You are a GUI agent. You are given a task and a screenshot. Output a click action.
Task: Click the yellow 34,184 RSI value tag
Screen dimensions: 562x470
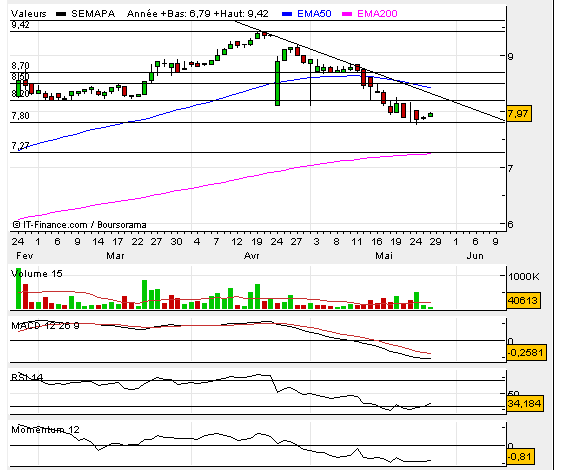524,404
